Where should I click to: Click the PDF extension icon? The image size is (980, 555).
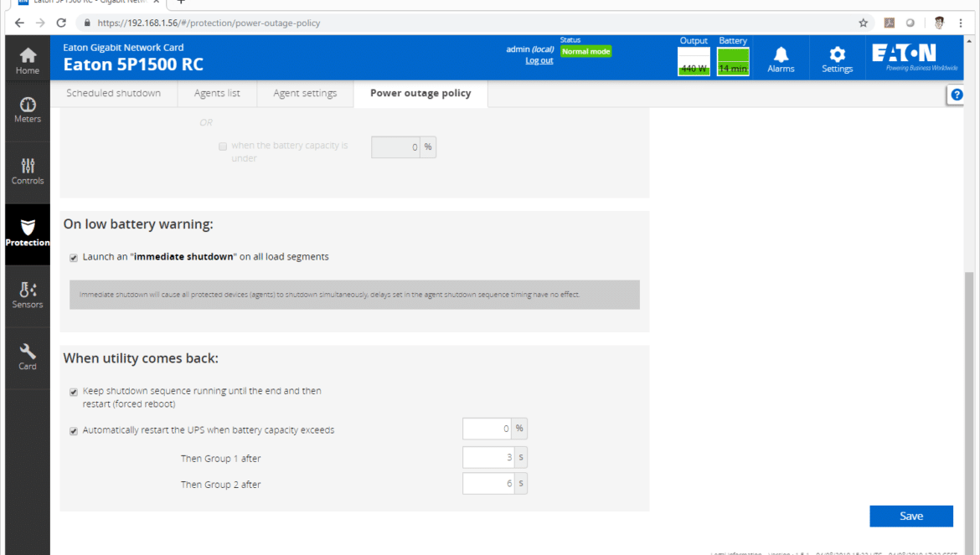coord(890,23)
